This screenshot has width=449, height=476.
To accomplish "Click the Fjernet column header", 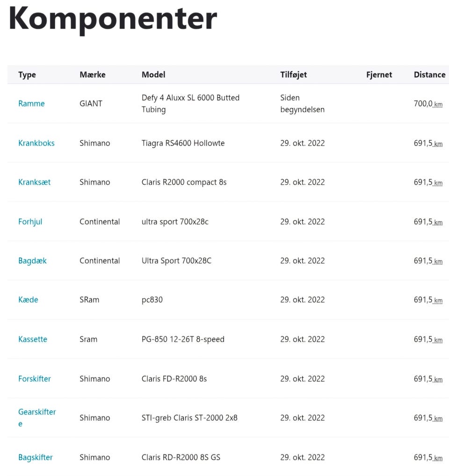I will click(x=379, y=75).
